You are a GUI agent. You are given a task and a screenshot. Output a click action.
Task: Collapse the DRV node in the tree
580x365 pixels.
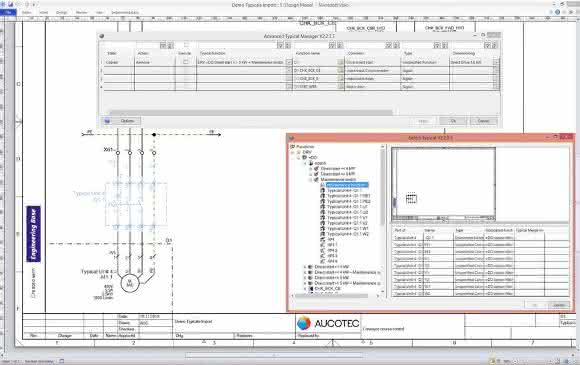pos(293,152)
